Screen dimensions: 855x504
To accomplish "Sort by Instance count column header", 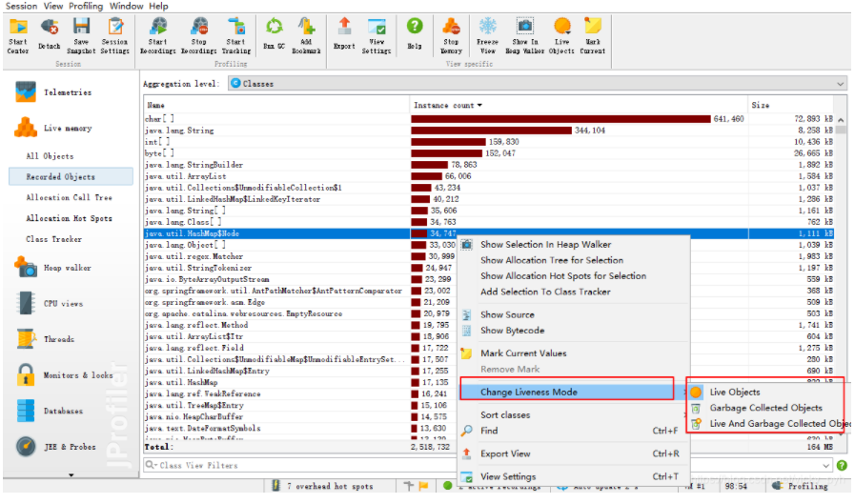I will tap(579, 105).
